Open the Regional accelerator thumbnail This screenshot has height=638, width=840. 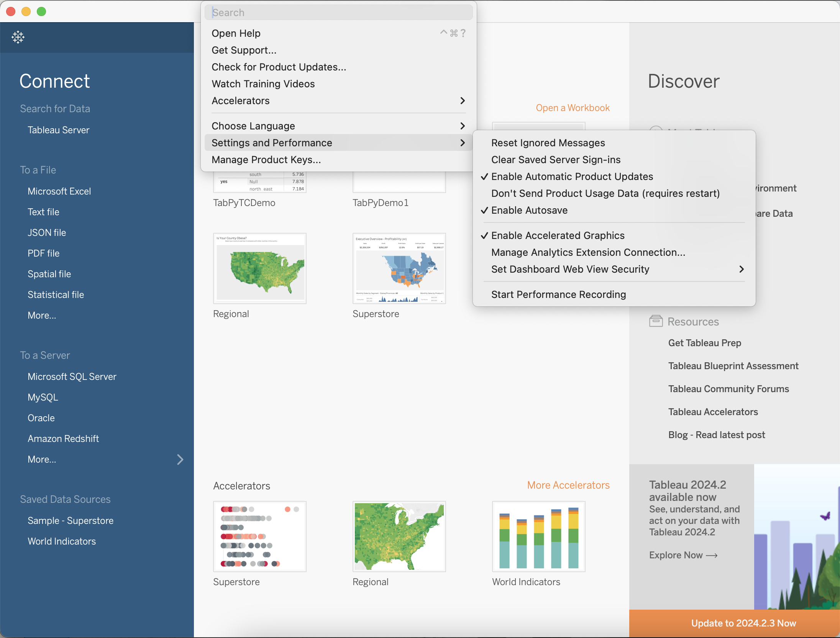point(399,537)
